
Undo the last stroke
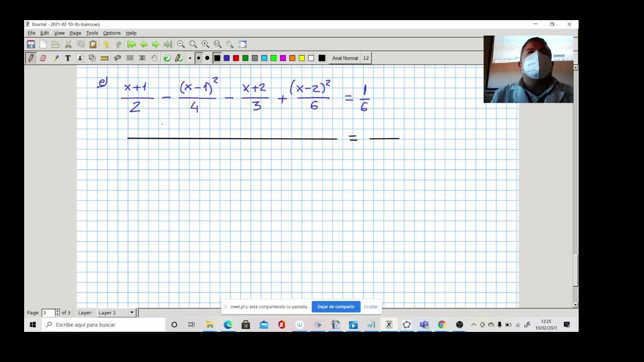click(x=106, y=44)
